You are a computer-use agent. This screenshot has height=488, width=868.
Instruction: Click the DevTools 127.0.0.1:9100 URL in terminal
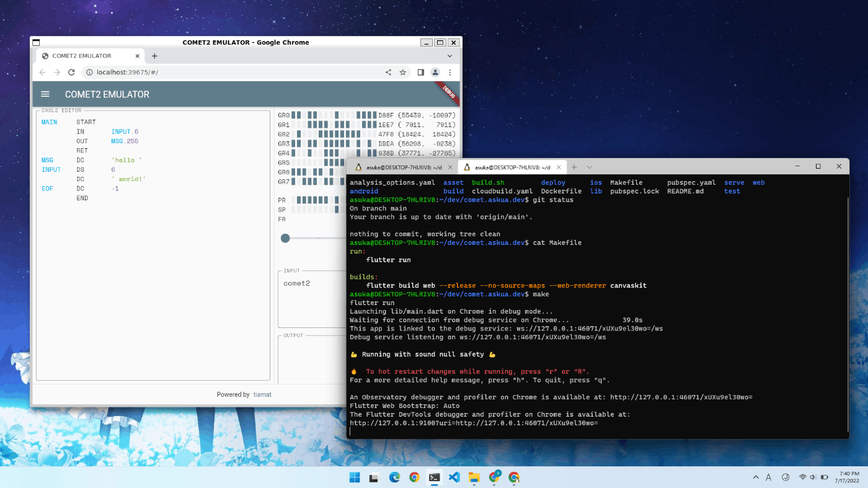pos(474,423)
